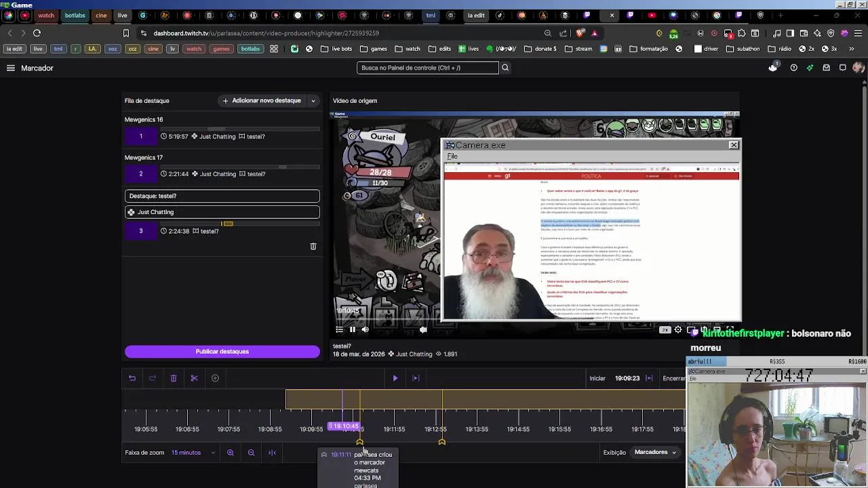Play the selection from timeline toolbar

pos(395,378)
